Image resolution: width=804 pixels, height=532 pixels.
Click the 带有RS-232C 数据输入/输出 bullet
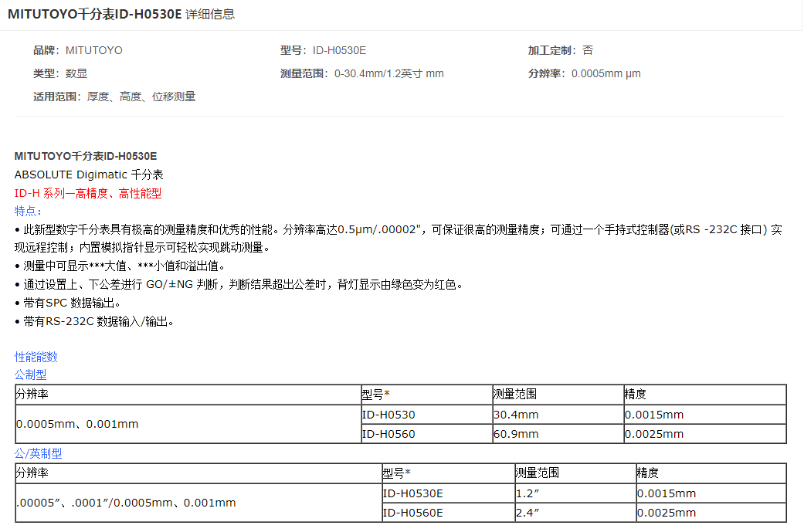[x=97, y=321]
